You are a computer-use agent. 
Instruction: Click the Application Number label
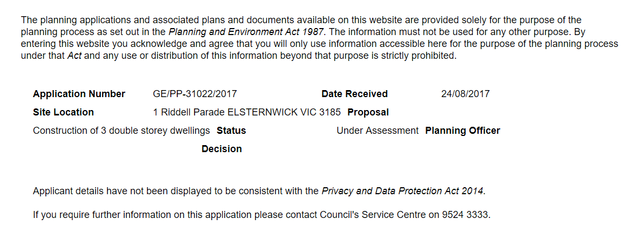tap(79, 94)
